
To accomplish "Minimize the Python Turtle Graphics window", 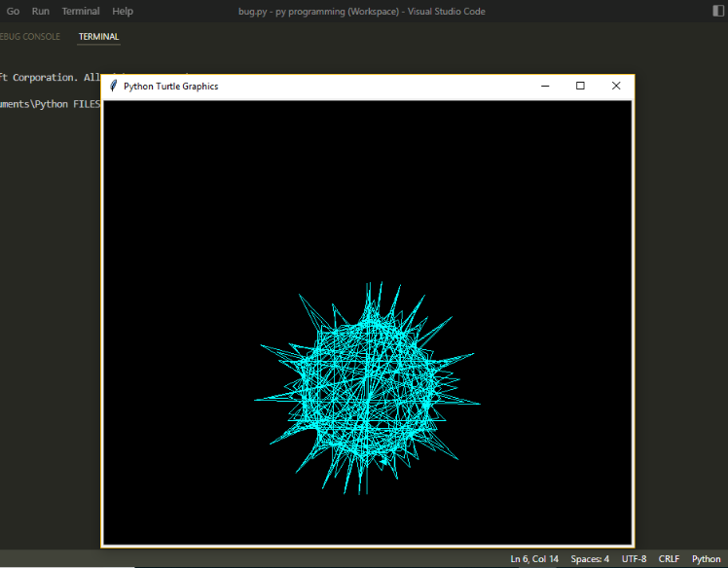I will (x=545, y=87).
